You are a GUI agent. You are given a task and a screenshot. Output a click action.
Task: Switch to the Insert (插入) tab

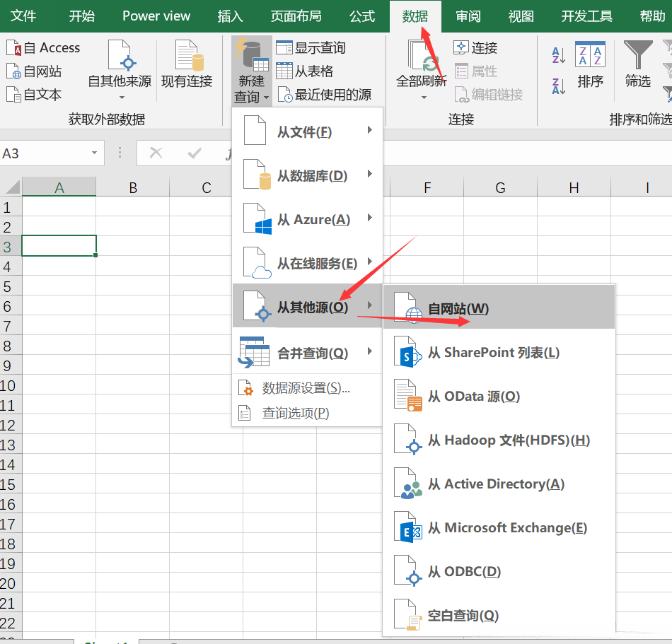[x=230, y=16]
